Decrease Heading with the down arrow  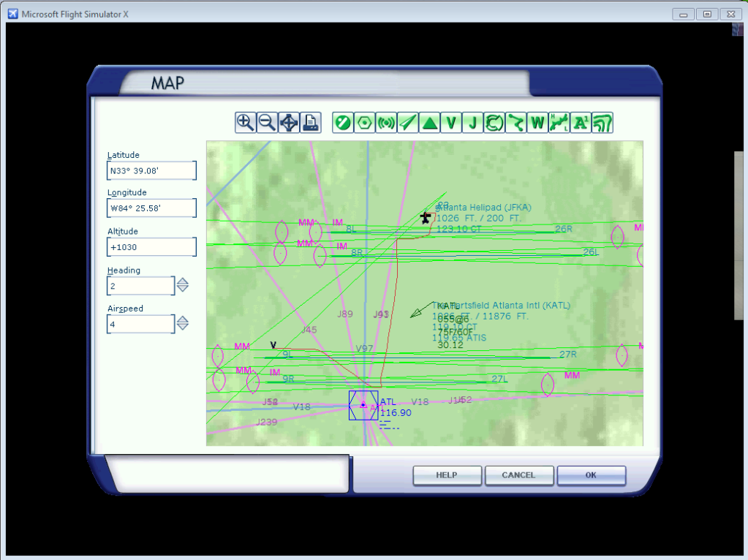click(x=183, y=289)
